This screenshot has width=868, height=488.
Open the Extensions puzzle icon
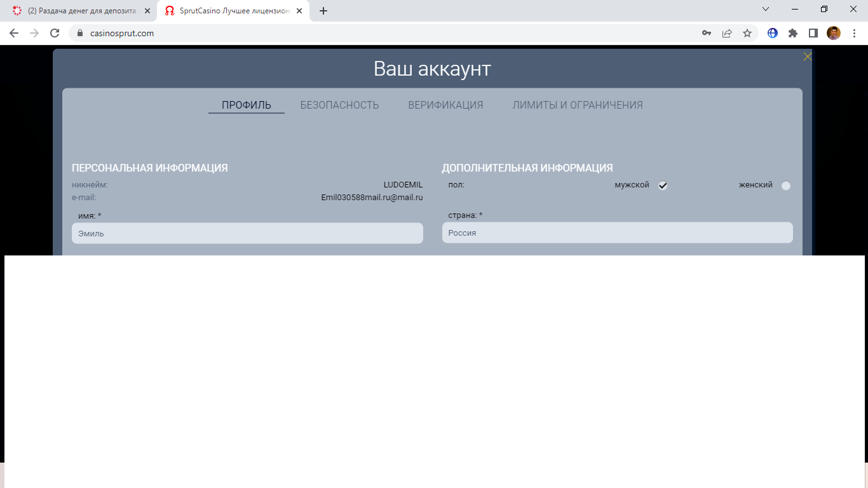(793, 33)
